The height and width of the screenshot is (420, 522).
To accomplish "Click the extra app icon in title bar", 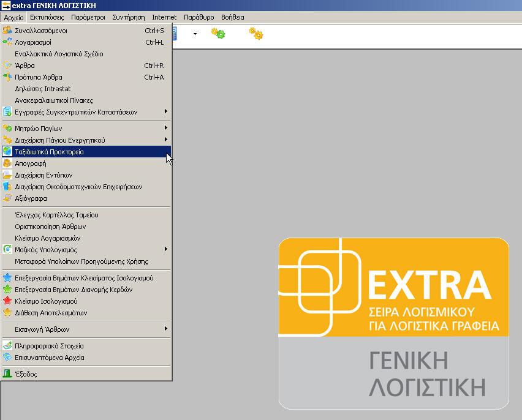I will click(x=6, y=6).
